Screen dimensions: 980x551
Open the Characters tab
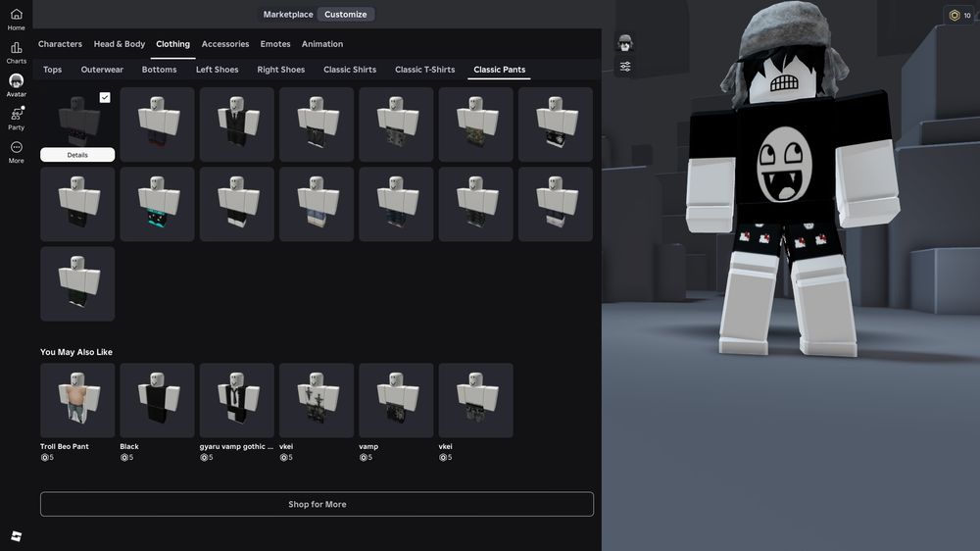(60, 44)
